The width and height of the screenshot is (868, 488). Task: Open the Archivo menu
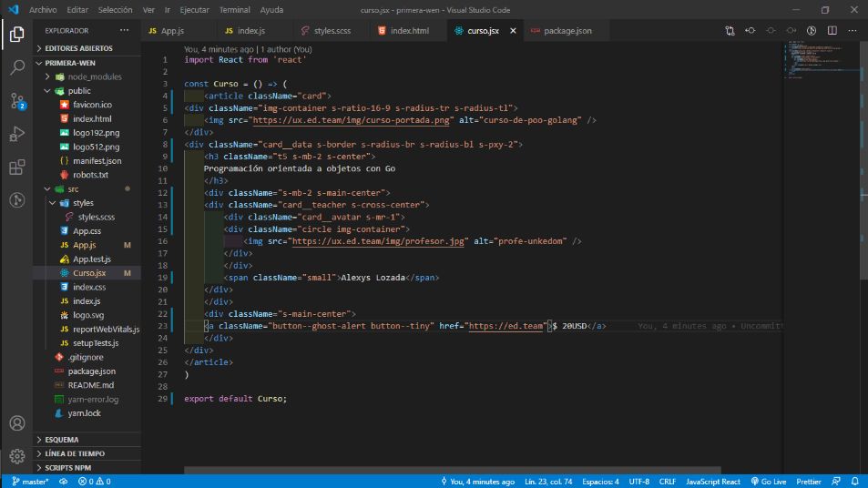coord(43,10)
